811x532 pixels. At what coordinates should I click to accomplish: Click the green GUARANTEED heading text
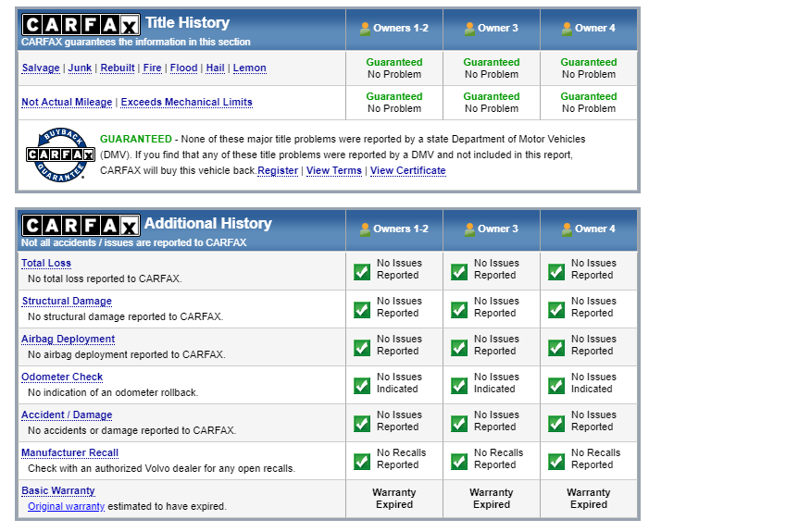[135, 139]
